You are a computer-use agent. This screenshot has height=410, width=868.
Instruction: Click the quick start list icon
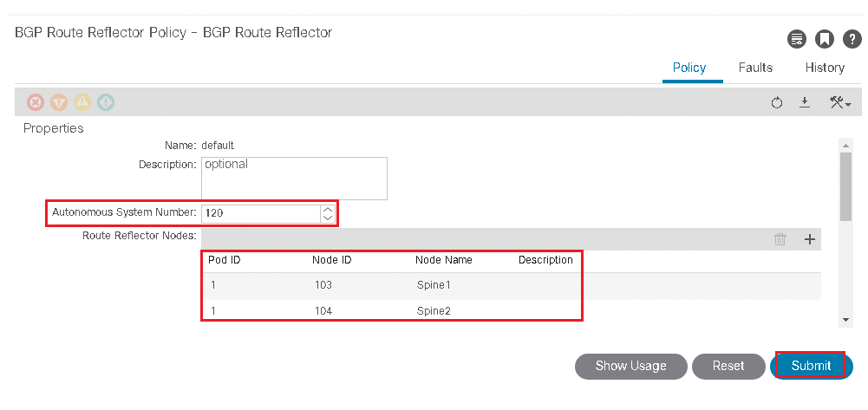[x=796, y=39]
